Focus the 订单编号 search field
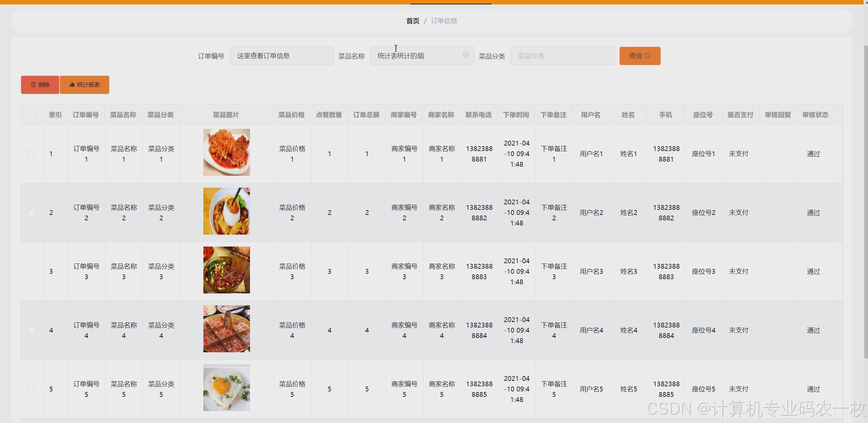This screenshot has width=868, height=423. pyautogui.click(x=281, y=56)
